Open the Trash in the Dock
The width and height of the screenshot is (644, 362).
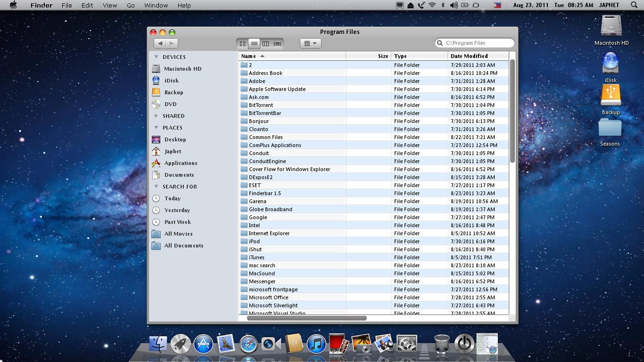tap(441, 344)
